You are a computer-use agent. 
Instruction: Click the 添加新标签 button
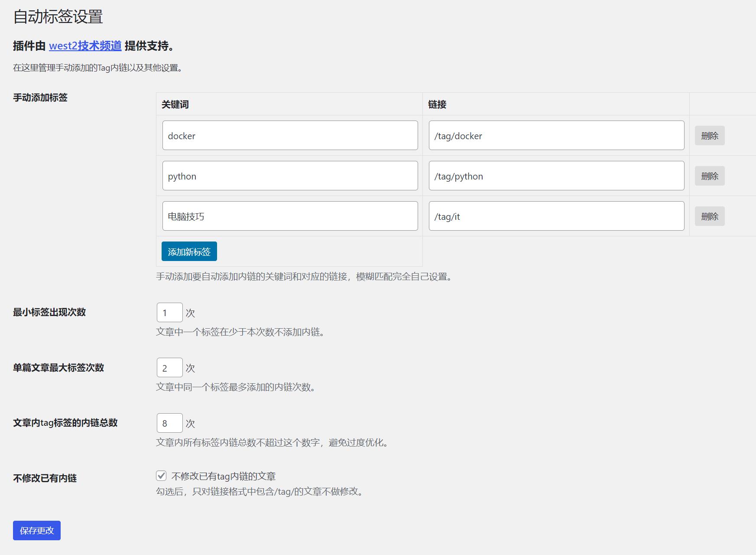(x=189, y=251)
